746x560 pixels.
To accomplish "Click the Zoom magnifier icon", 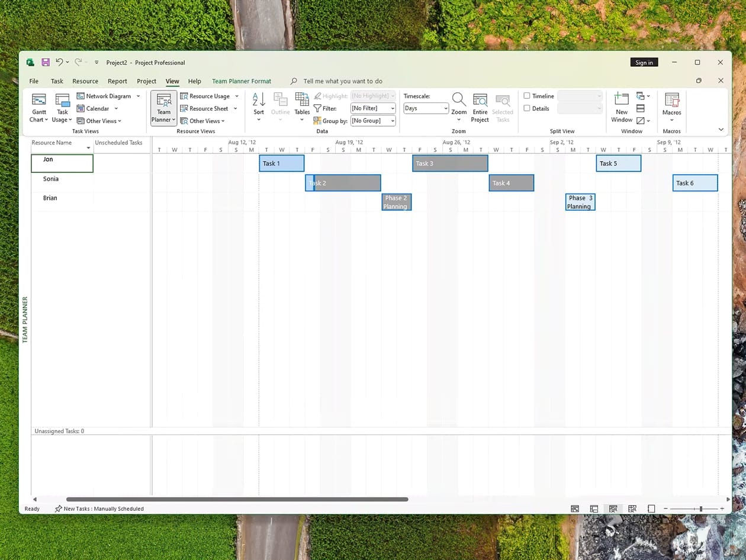I will (459, 99).
